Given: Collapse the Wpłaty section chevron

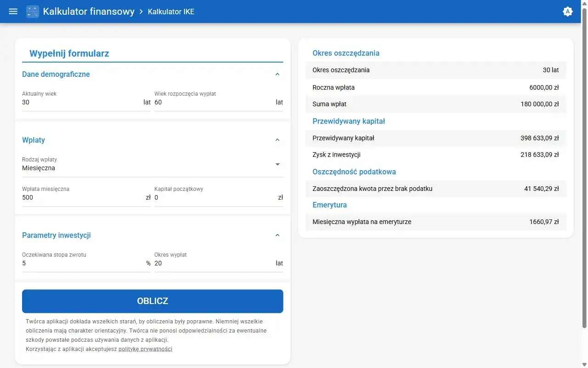Looking at the screenshot, I should click(x=277, y=140).
